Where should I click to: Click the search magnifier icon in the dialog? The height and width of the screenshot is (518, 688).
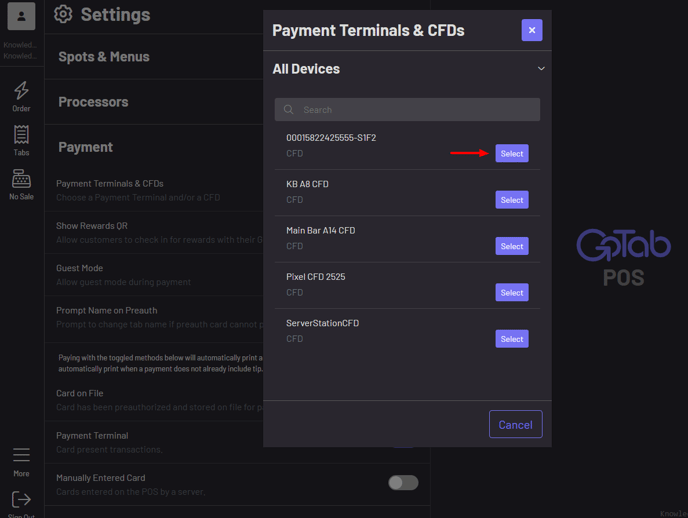click(288, 109)
